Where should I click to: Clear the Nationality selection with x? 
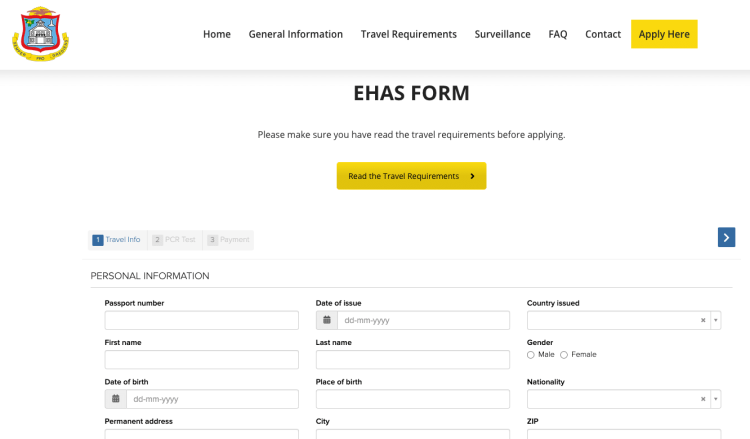pyautogui.click(x=703, y=399)
